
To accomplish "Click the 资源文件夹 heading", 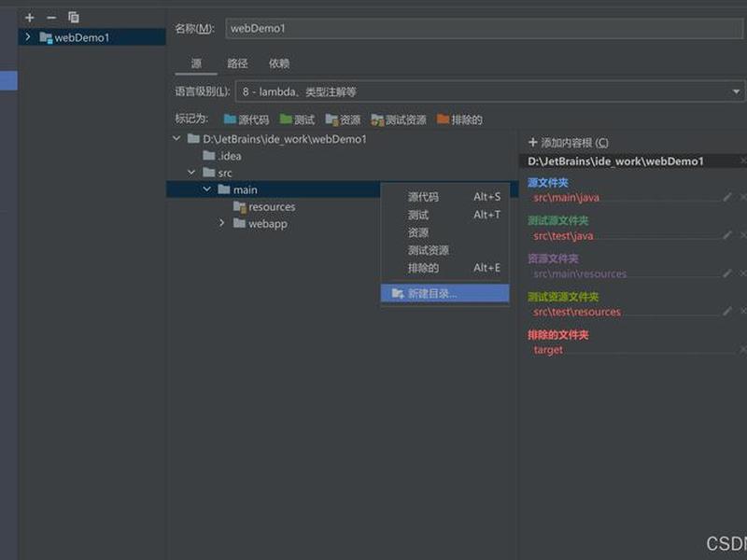I will coord(553,259).
